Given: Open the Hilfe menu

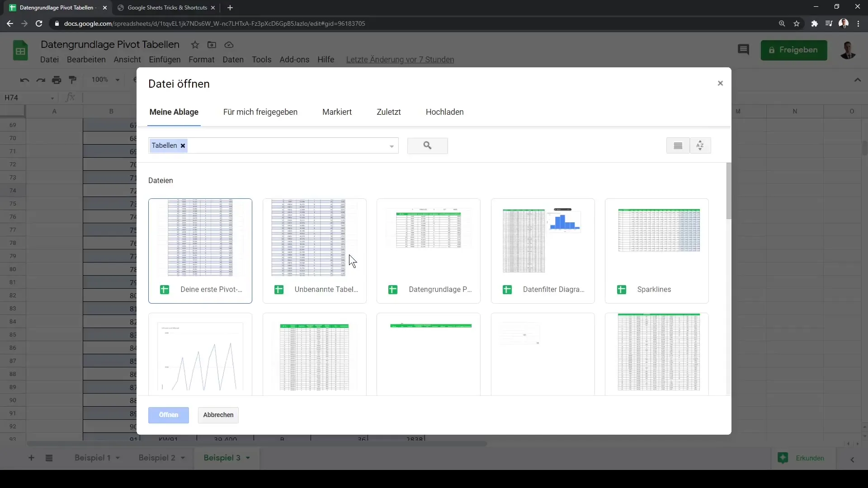Looking at the screenshot, I should [325, 60].
